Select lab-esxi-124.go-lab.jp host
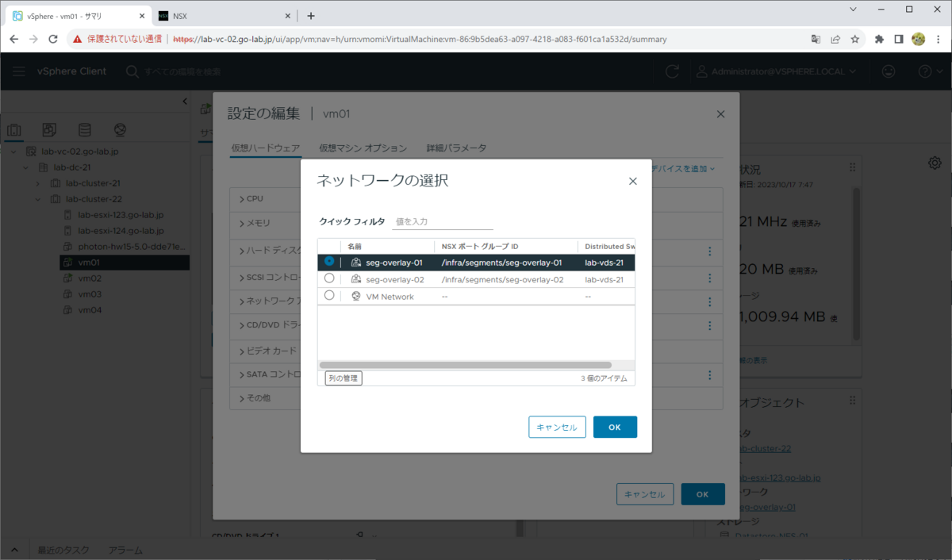The height and width of the screenshot is (560, 952). tap(121, 231)
